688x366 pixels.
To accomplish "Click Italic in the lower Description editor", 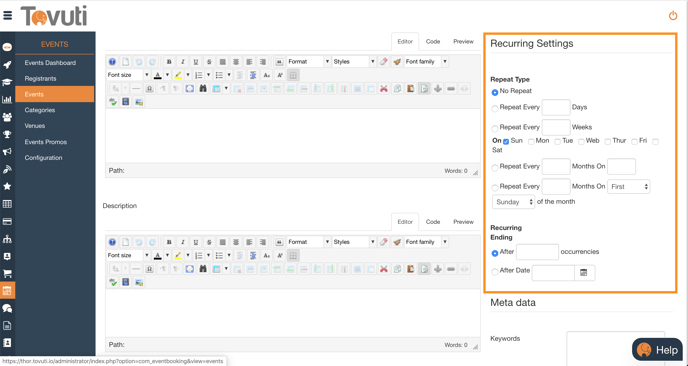I will point(183,242).
